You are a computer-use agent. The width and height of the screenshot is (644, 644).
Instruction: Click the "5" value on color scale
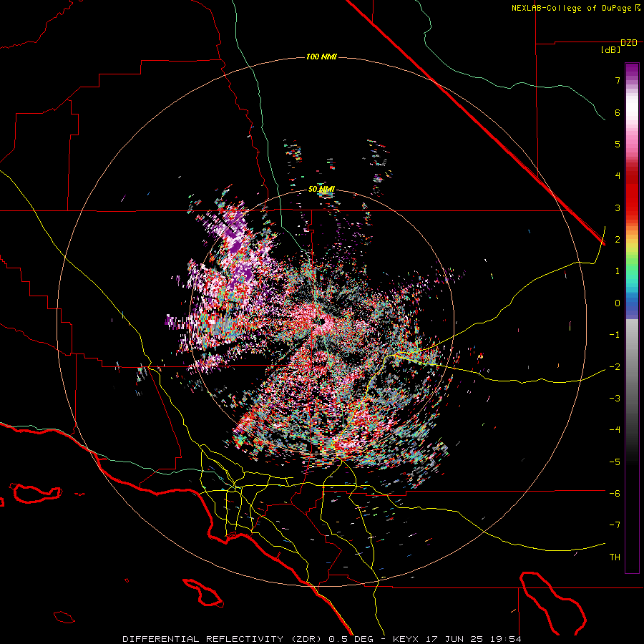[x=618, y=144]
